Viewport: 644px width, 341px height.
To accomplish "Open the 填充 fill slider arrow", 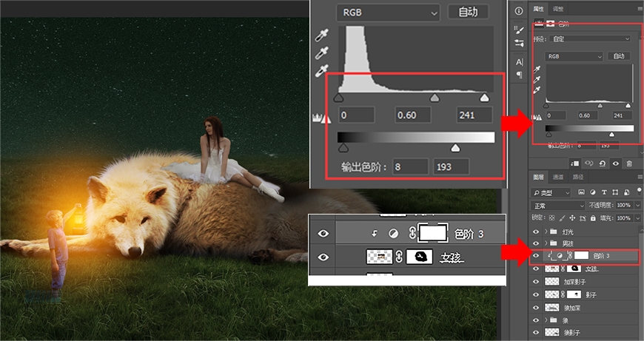I will [638, 218].
